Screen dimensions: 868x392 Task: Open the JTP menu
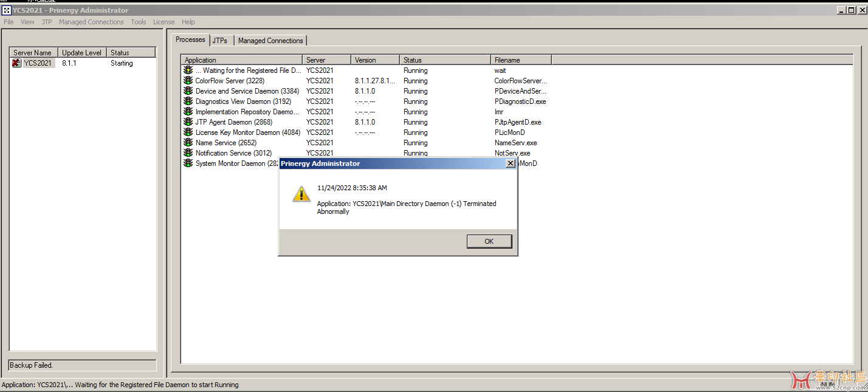coord(47,22)
